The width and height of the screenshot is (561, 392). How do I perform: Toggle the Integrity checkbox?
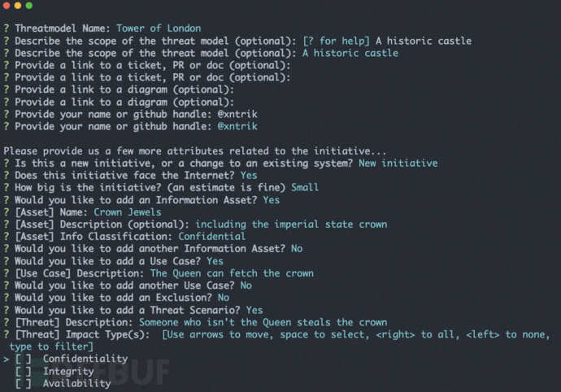(x=24, y=371)
